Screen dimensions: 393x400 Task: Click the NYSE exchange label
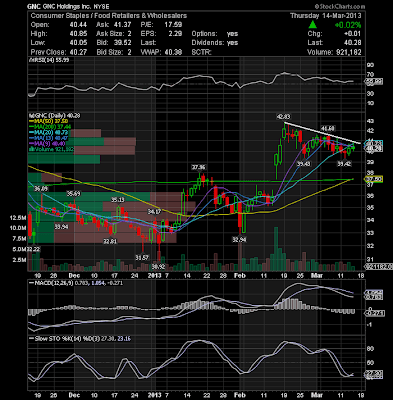tap(101, 6)
